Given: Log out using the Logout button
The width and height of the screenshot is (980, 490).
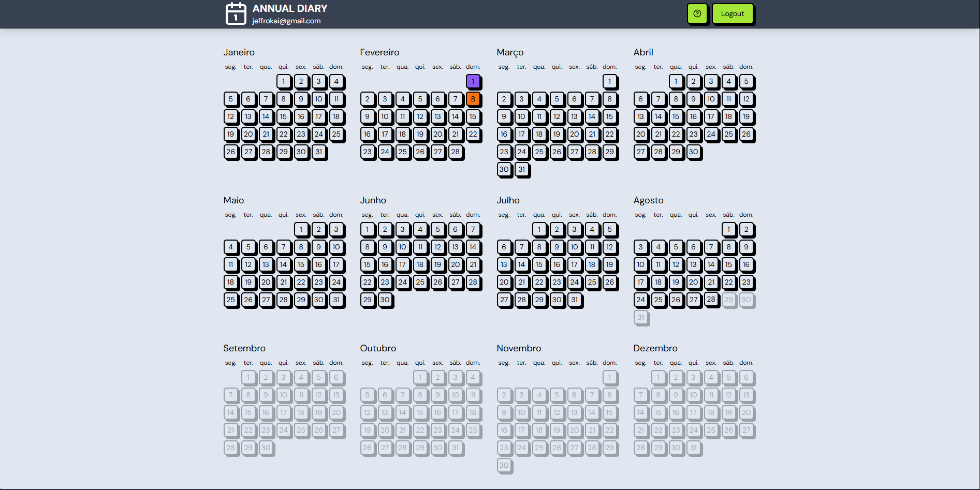Looking at the screenshot, I should coord(733,13).
